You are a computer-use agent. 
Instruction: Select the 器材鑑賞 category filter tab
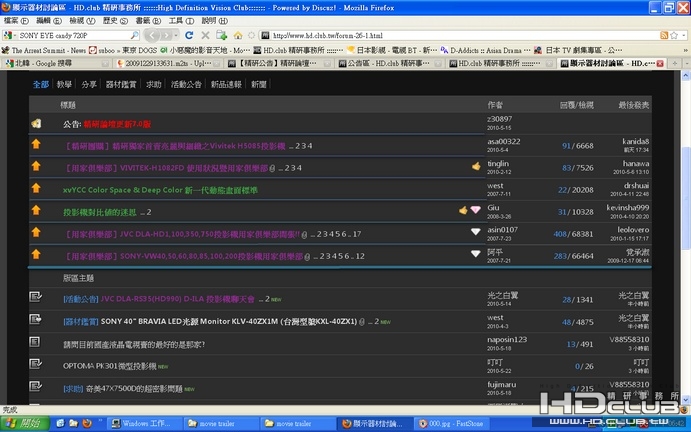coord(122,85)
